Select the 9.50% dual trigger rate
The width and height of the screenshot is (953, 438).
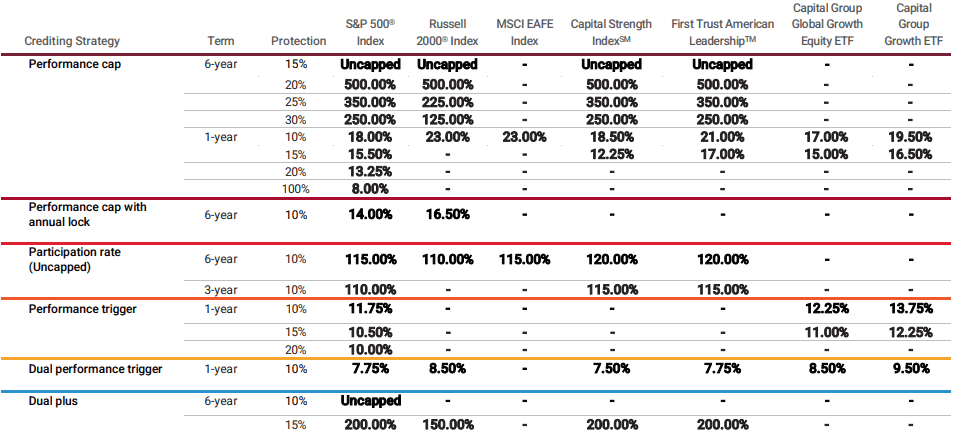coord(911,369)
